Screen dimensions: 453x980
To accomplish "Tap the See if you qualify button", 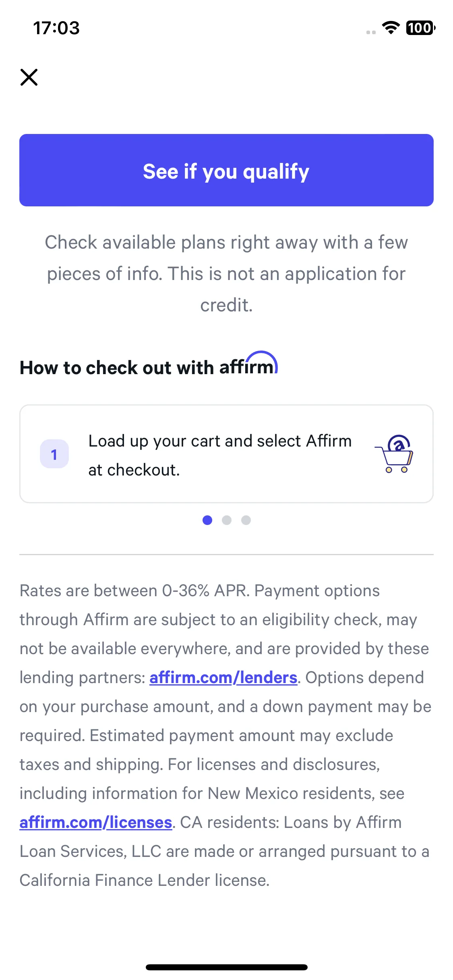I will [226, 170].
